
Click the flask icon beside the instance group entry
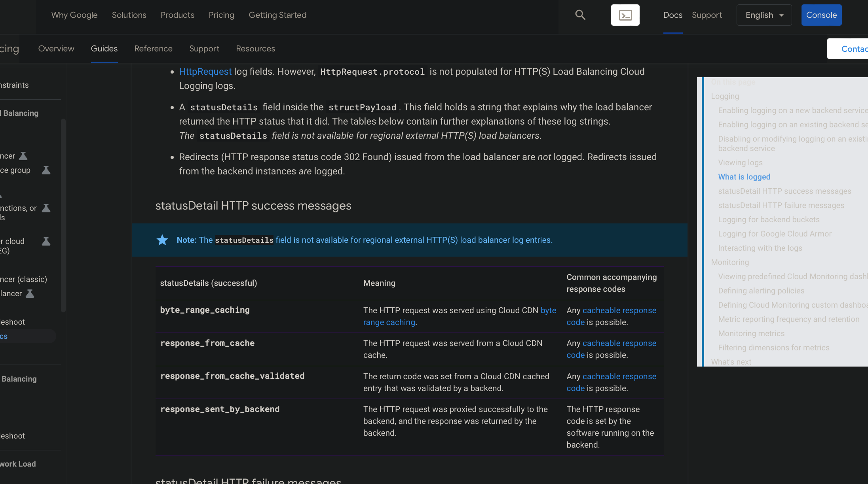46,170
